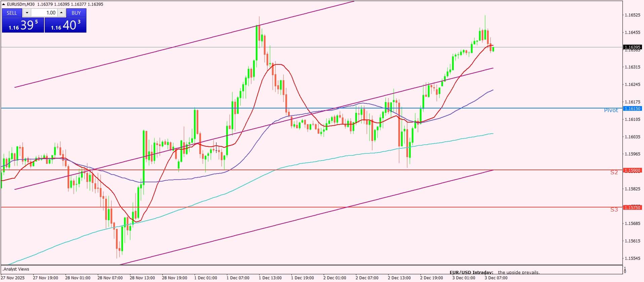Click the Analyst Views indicator label
This screenshot has height=282, width=644.
pos(16,269)
